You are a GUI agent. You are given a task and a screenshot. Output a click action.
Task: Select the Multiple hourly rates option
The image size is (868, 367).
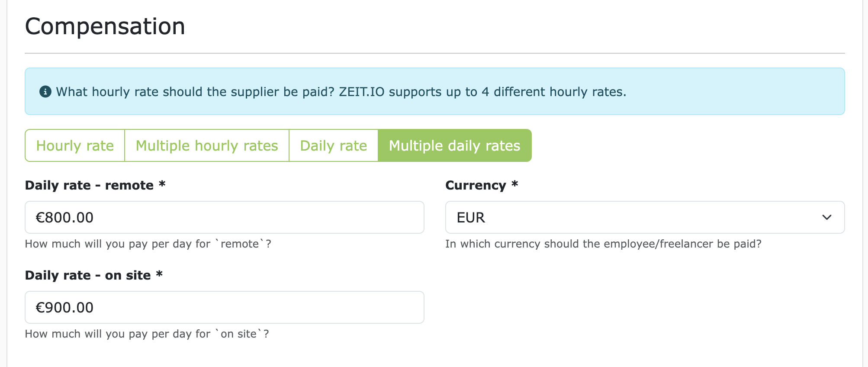pyautogui.click(x=206, y=145)
